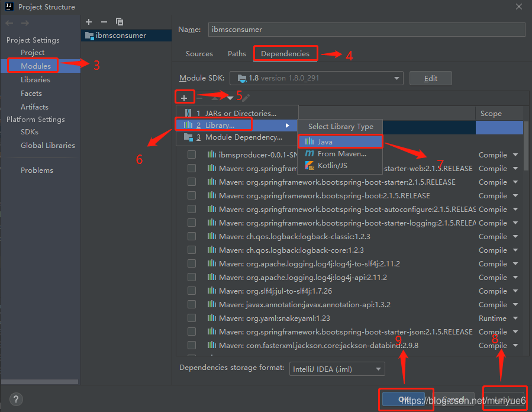
Task: Move dependency down arrow icon
Action: [230, 98]
